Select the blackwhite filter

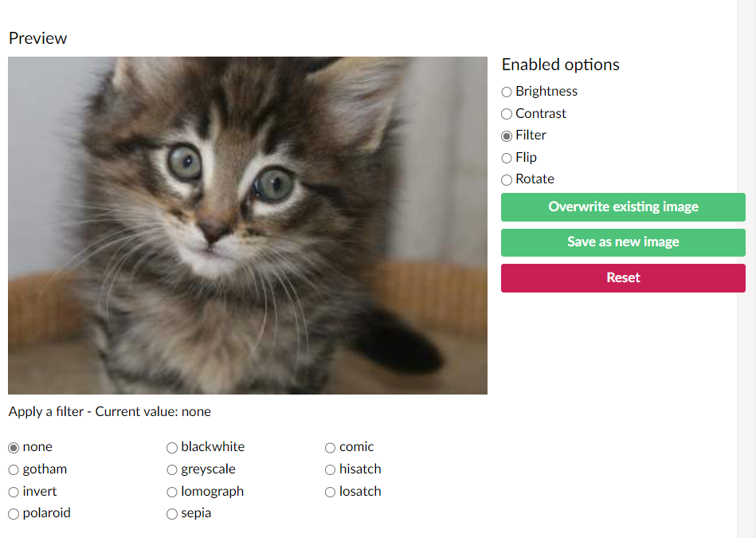click(172, 448)
